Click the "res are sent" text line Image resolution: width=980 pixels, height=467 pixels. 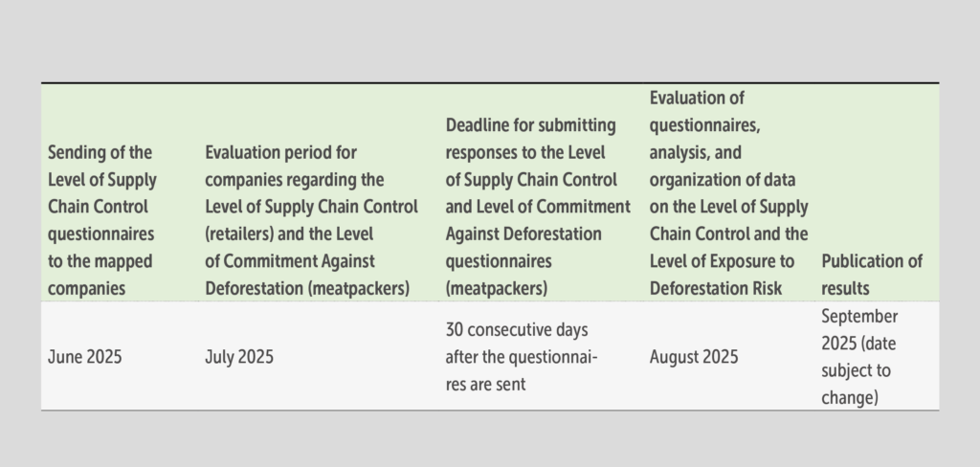point(489,384)
